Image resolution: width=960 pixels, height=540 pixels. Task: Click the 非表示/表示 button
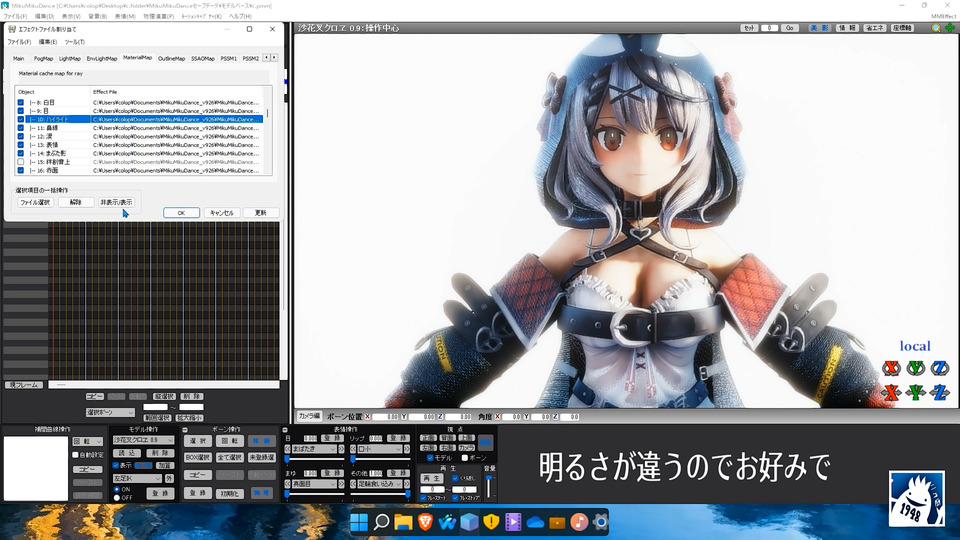116,202
